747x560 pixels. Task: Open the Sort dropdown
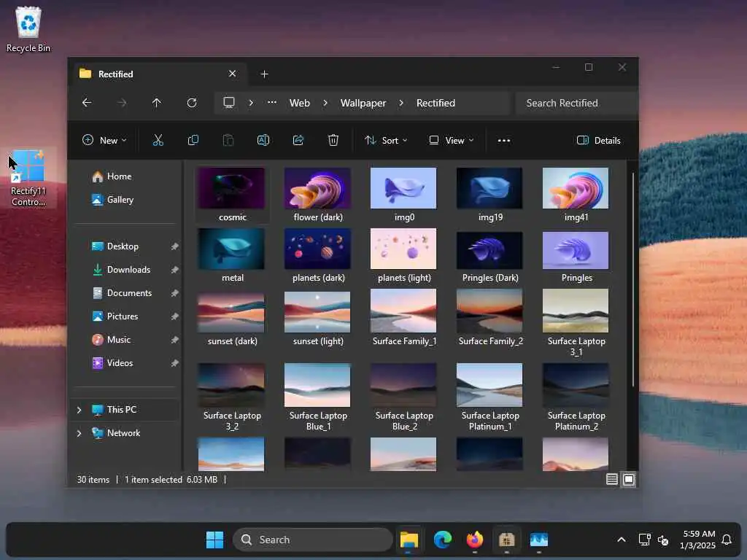(386, 141)
